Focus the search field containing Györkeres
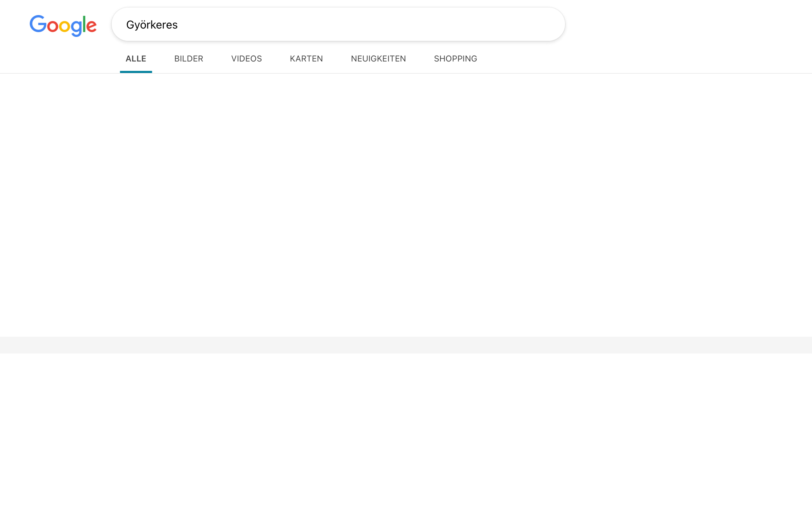 click(x=338, y=24)
